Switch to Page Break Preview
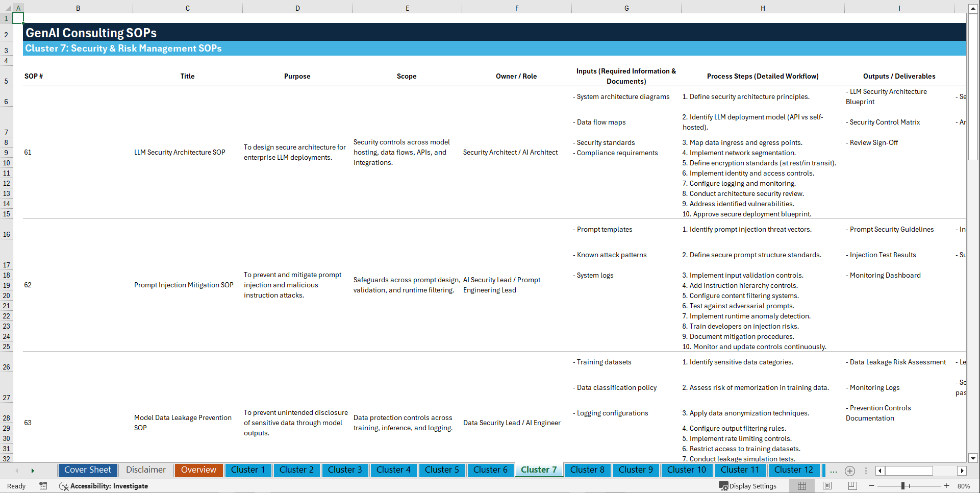Viewport: 980px width, 493px height. (x=852, y=486)
